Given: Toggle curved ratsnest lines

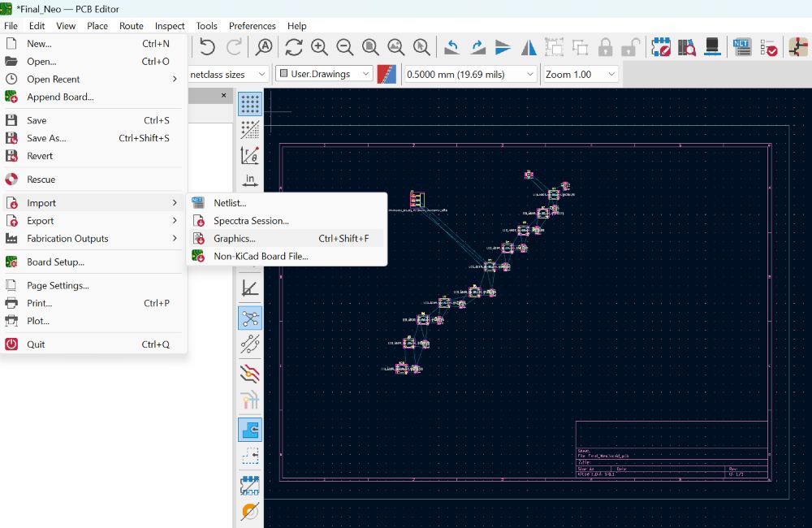Looking at the screenshot, I should (x=250, y=344).
